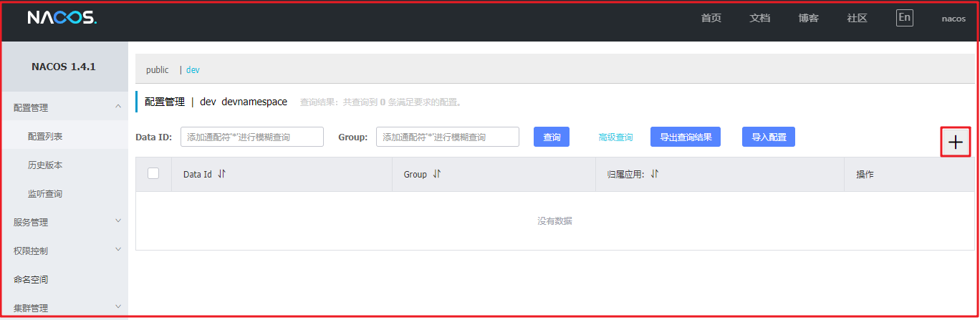Sort by Data Id column arrows
Screen dimensions: 980x320
(x=221, y=174)
